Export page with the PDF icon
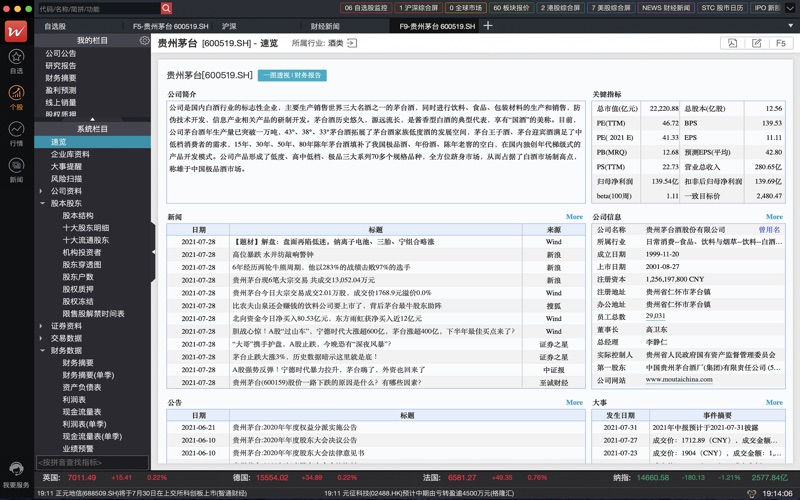Screen dimensions: 800x500 coord(732,43)
